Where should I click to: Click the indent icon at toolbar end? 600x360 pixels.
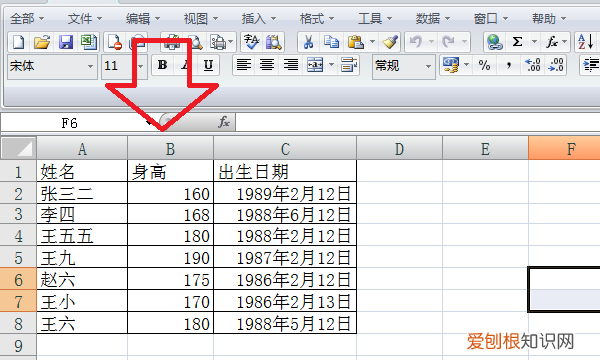(591, 65)
